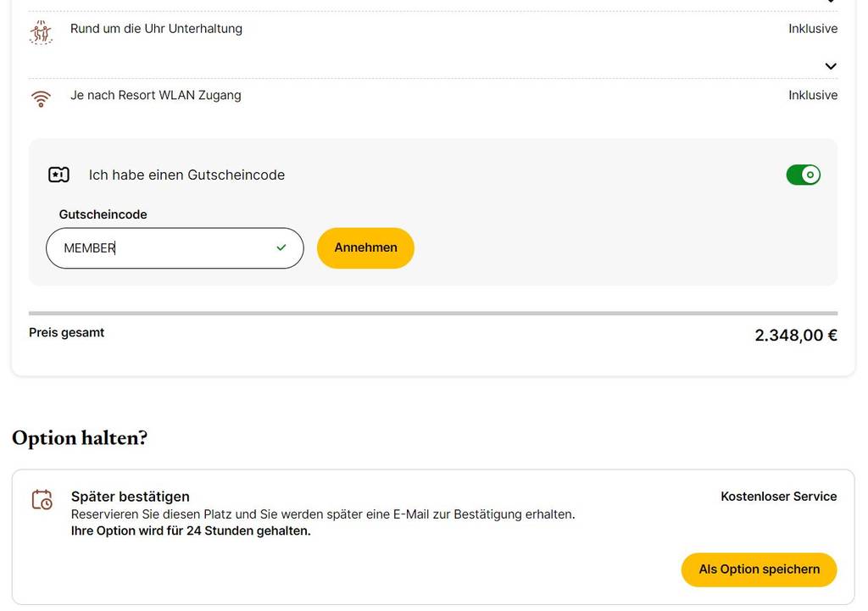868x611 pixels.
Task: Click Rund um die Uhr Unterhaltung label
Action: tap(156, 29)
